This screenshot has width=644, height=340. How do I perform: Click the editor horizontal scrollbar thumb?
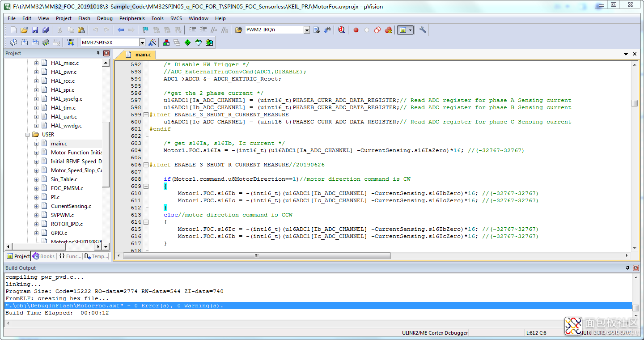(x=257, y=256)
